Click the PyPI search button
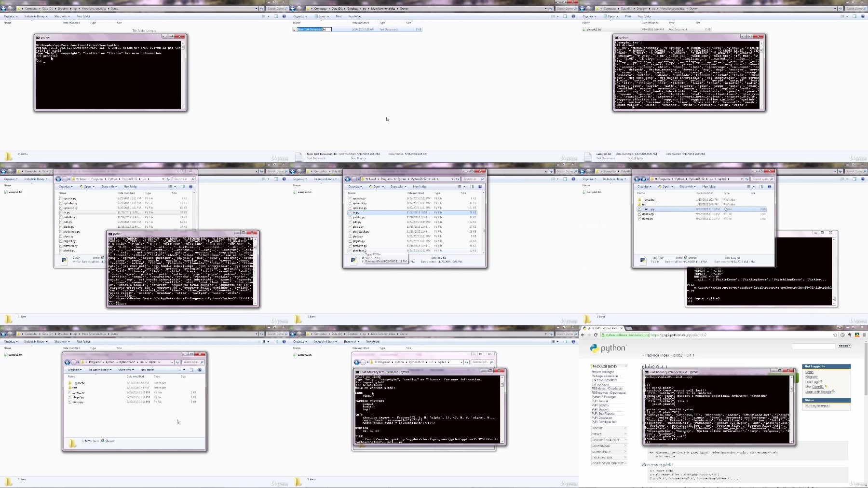Viewport: 868px width, 488px height. (x=844, y=346)
